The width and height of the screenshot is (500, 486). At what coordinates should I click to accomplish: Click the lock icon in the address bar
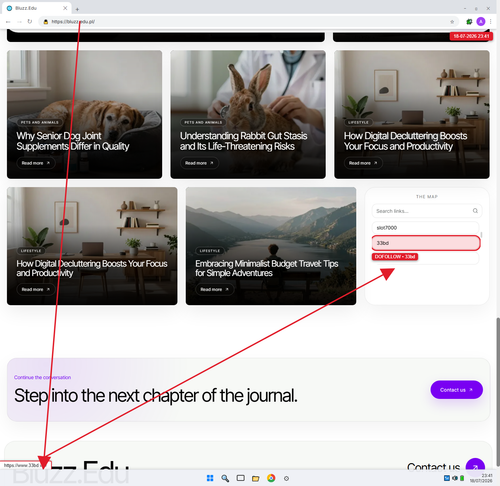click(x=46, y=22)
